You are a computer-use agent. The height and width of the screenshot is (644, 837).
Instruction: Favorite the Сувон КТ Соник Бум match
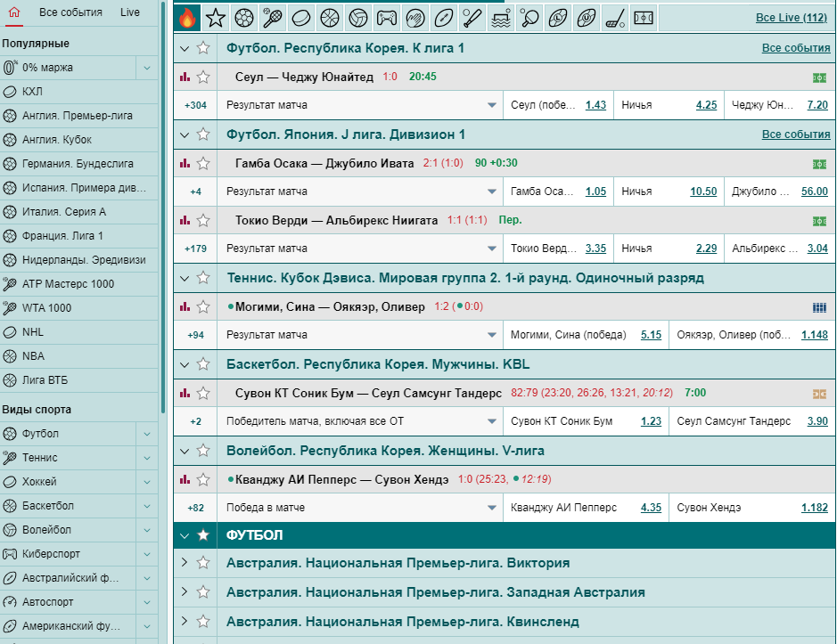coord(203,393)
